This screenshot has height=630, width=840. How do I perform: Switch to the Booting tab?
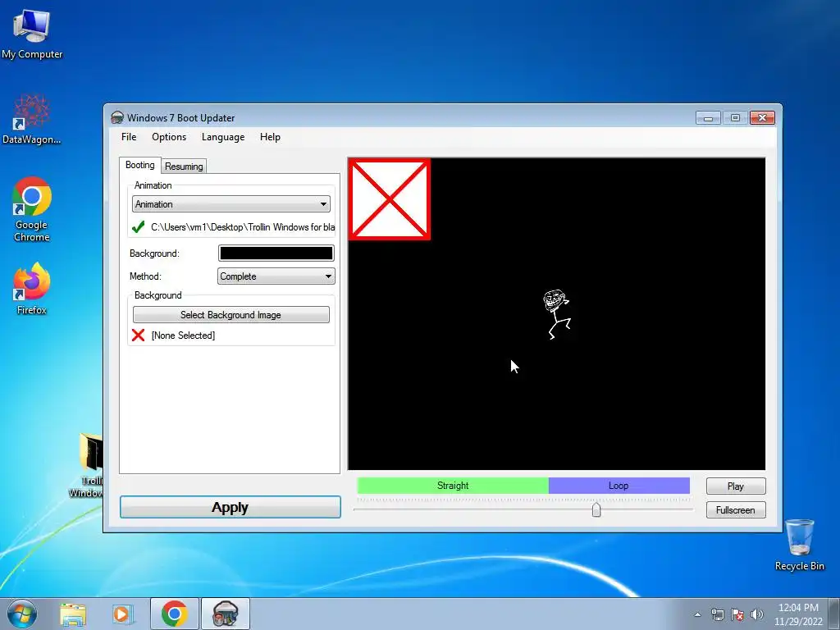[x=139, y=165]
